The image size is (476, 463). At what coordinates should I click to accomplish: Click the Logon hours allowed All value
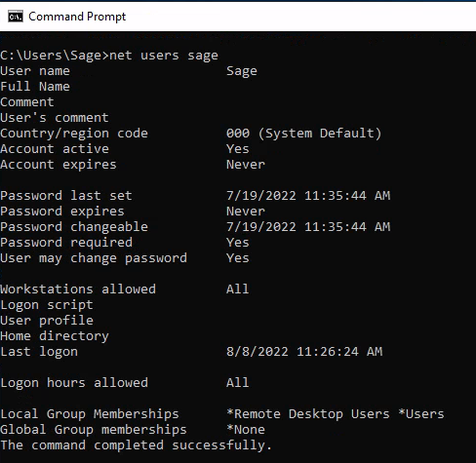(x=238, y=383)
